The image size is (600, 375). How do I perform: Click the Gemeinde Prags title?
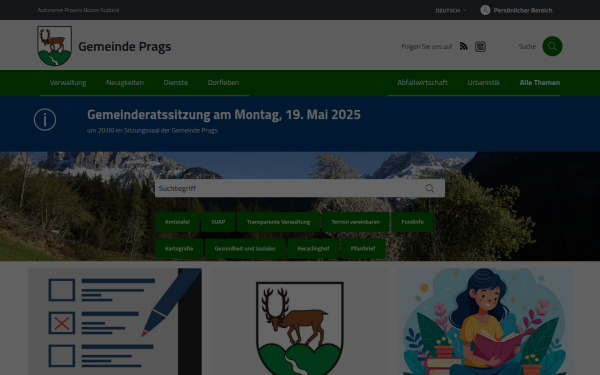click(125, 46)
